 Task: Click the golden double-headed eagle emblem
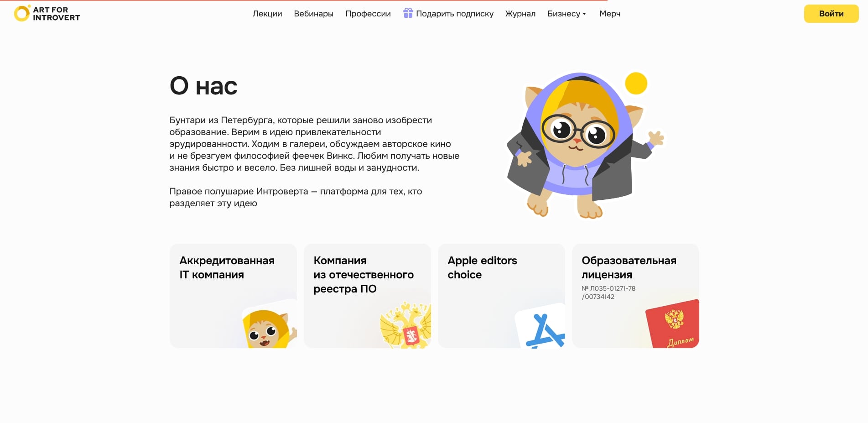pos(406,326)
